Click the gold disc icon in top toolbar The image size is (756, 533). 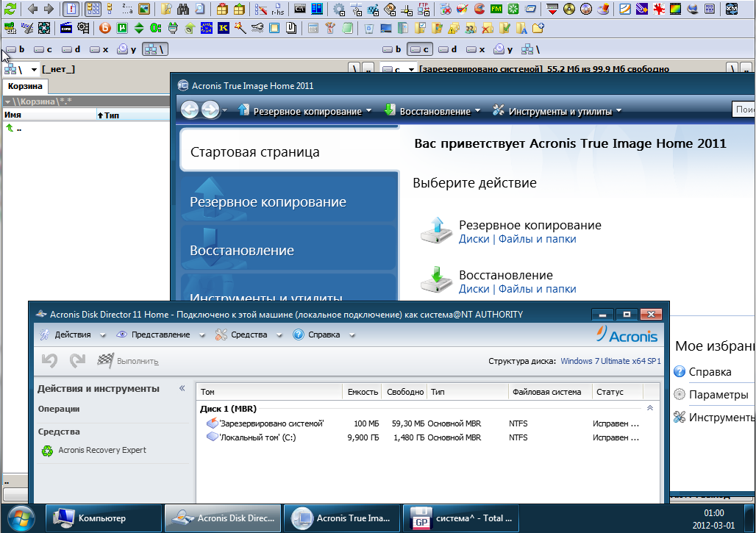coord(569,9)
